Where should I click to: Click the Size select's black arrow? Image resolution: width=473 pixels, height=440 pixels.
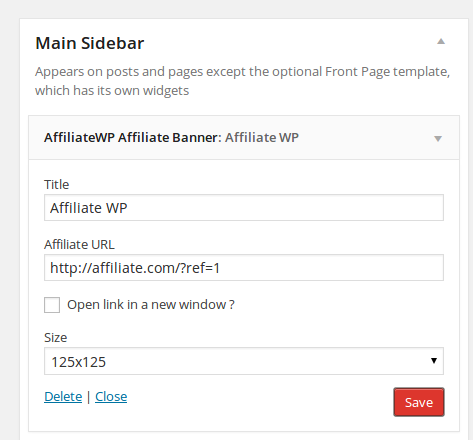tap(434, 361)
